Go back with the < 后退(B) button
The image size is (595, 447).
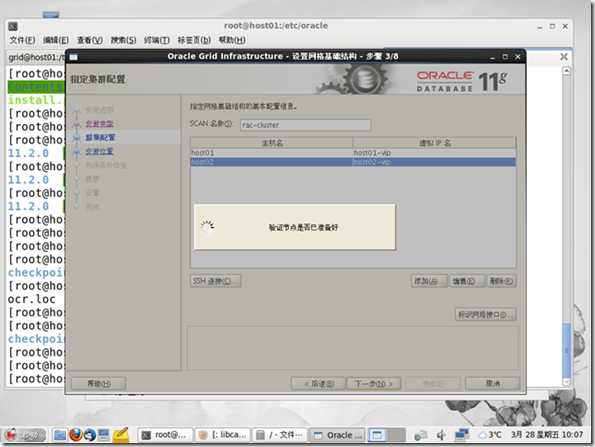pyautogui.click(x=318, y=384)
